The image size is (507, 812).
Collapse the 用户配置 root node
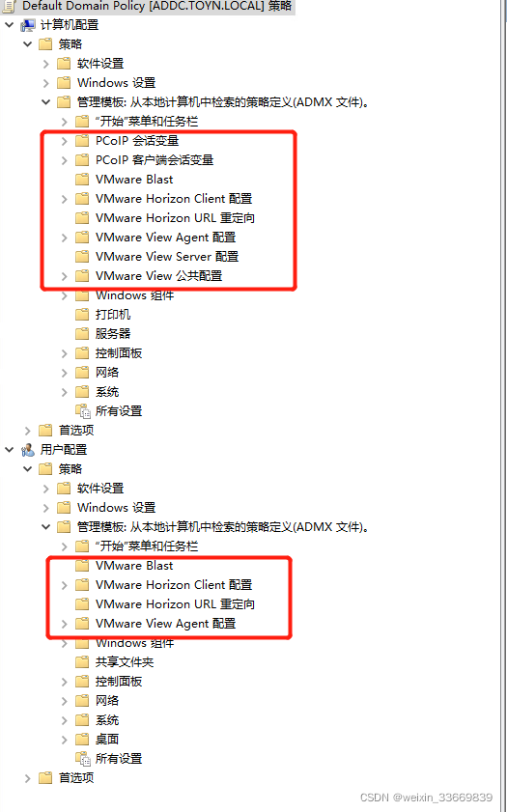click(9, 450)
